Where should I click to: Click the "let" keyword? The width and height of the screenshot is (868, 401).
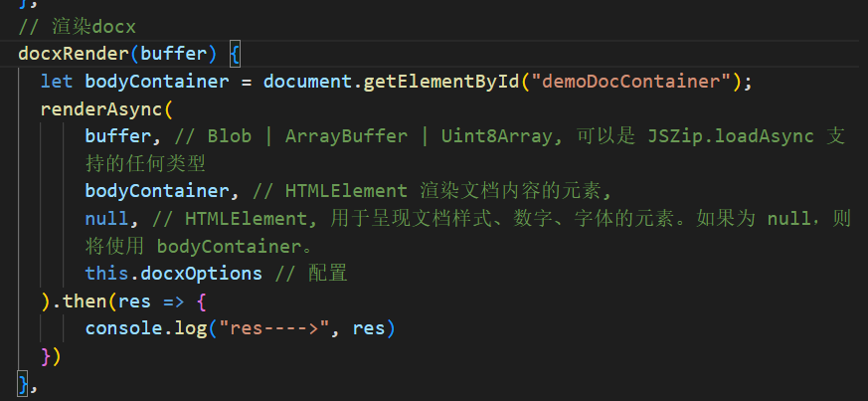click(x=57, y=82)
